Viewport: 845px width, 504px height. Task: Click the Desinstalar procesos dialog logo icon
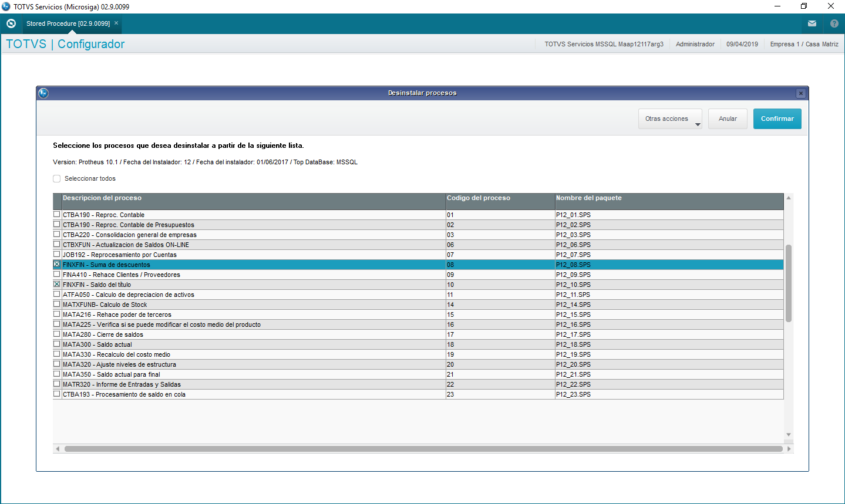pos(43,93)
